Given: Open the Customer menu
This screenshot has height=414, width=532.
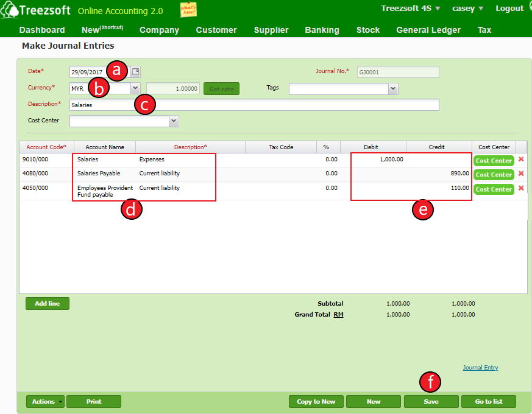Looking at the screenshot, I should 216,30.
